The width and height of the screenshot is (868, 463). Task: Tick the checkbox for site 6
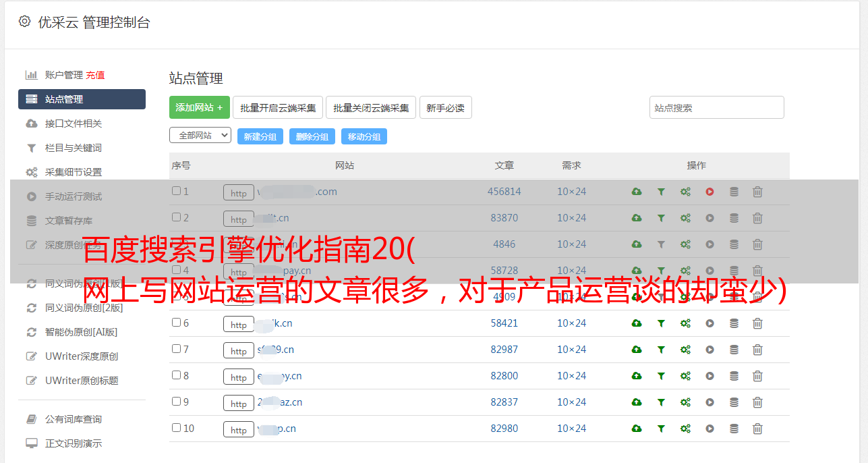(176, 323)
